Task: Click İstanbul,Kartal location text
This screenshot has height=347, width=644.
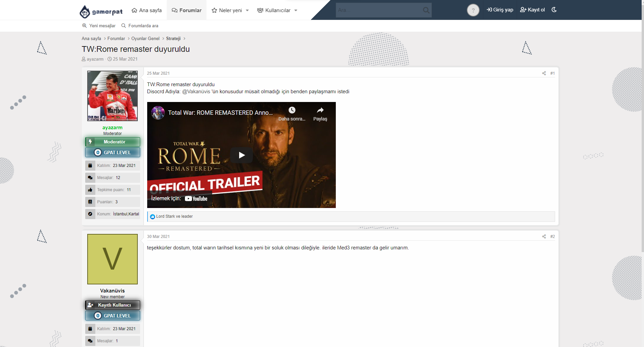Action: [126, 214]
